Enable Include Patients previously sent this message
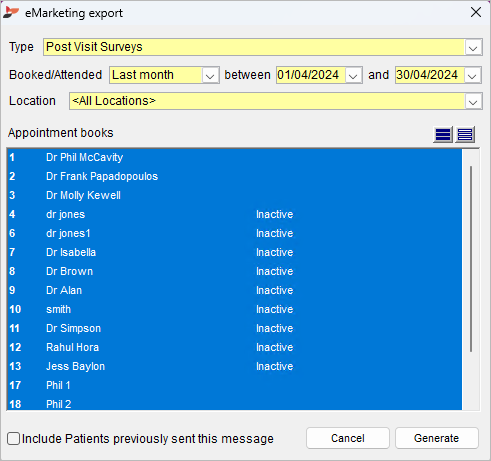 point(14,438)
